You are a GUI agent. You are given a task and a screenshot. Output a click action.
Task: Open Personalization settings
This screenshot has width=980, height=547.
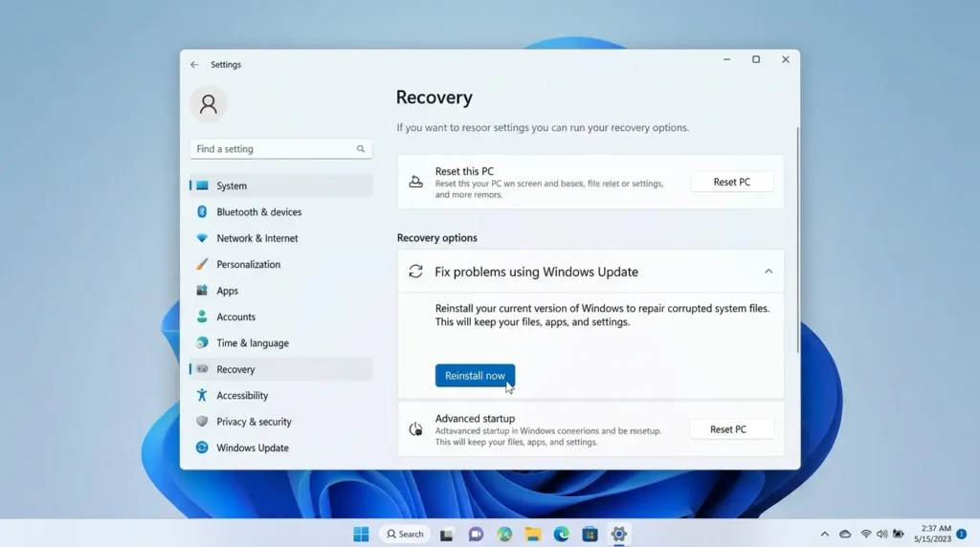coord(281,264)
